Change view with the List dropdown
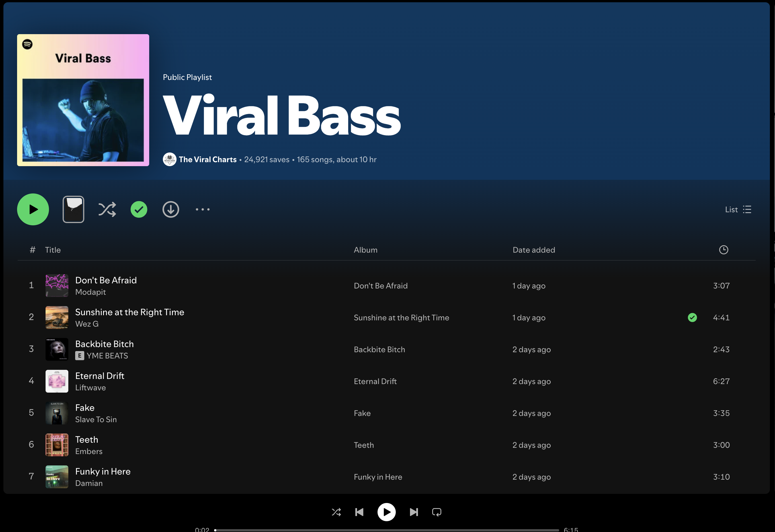 click(x=738, y=209)
